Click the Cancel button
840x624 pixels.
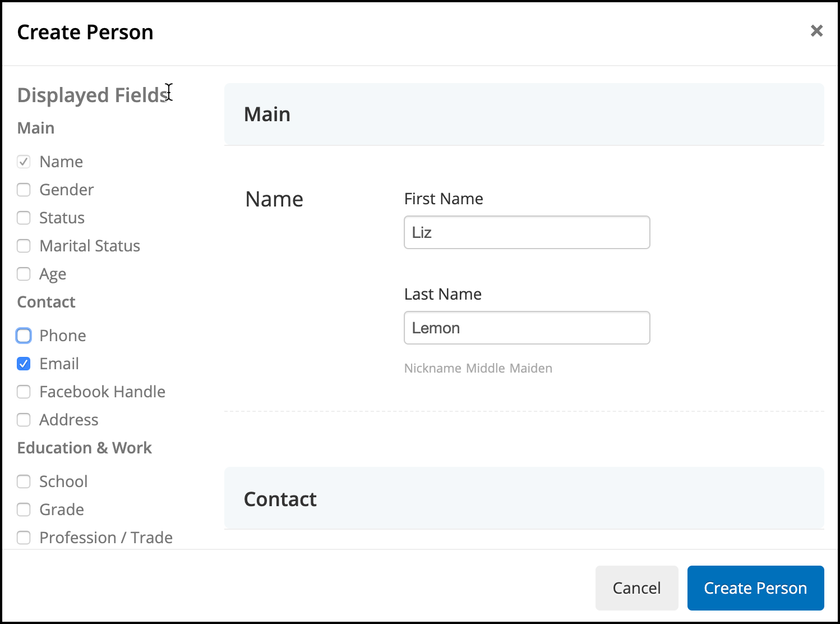click(x=636, y=588)
